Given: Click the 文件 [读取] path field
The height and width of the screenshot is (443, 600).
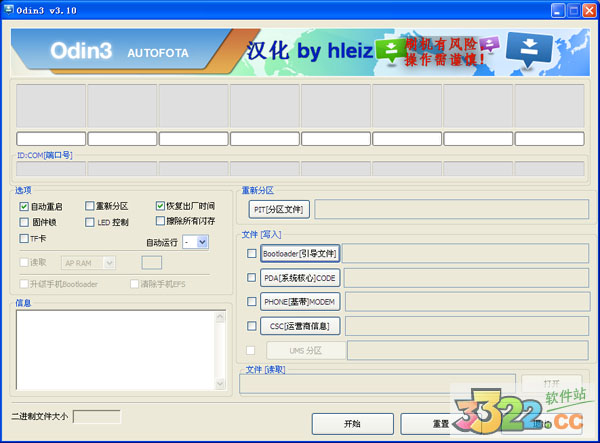Looking at the screenshot, I should pos(377,384).
